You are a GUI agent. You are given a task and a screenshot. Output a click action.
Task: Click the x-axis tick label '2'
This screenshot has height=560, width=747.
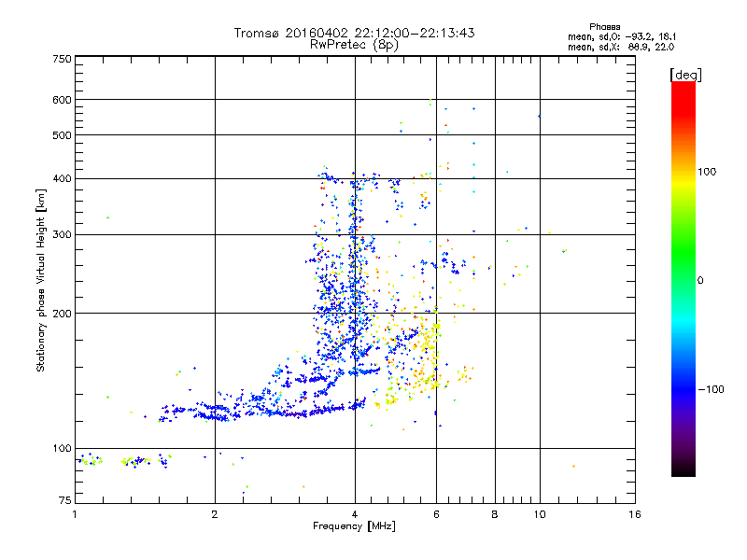(x=215, y=514)
